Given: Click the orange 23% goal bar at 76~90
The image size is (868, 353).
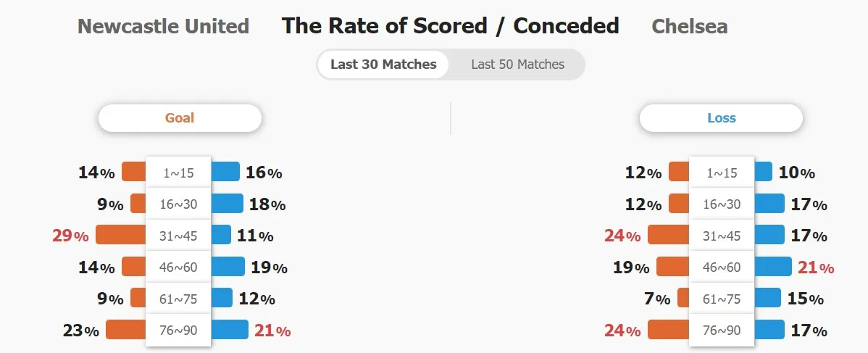Looking at the screenshot, I should point(126,329).
